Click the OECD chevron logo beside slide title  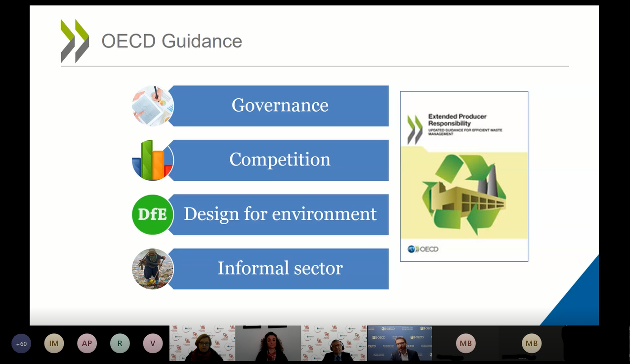click(75, 41)
